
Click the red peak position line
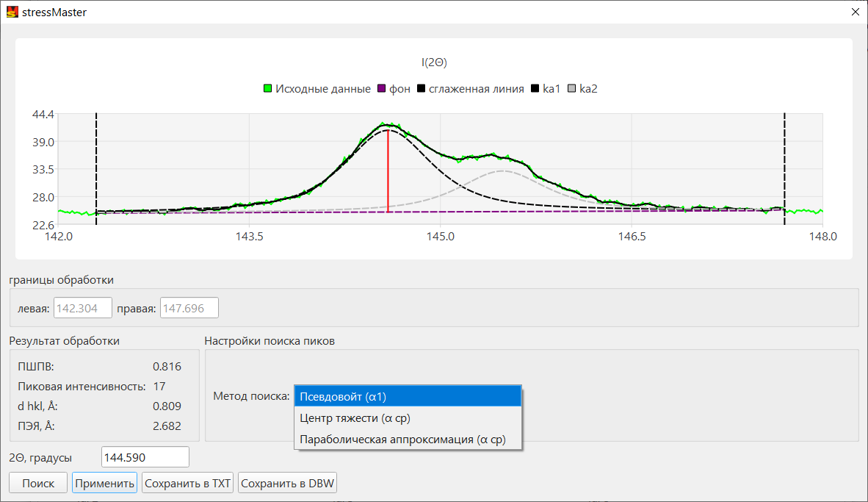point(388,171)
